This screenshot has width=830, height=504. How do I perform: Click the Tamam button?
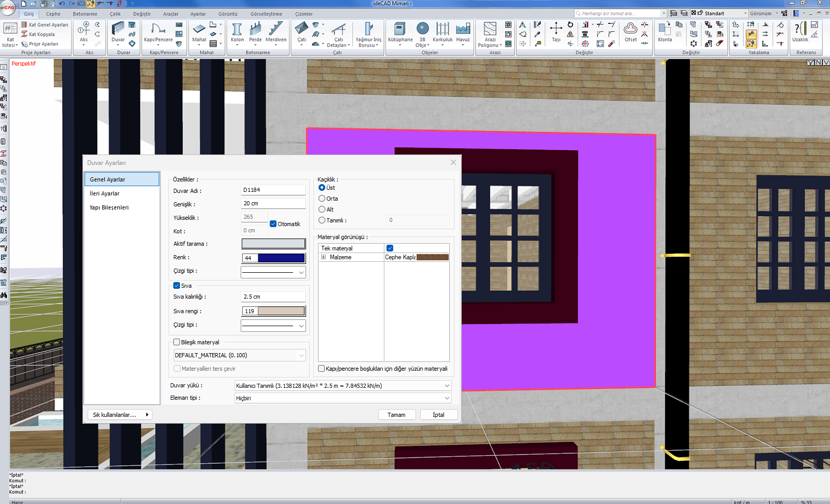[396, 415]
